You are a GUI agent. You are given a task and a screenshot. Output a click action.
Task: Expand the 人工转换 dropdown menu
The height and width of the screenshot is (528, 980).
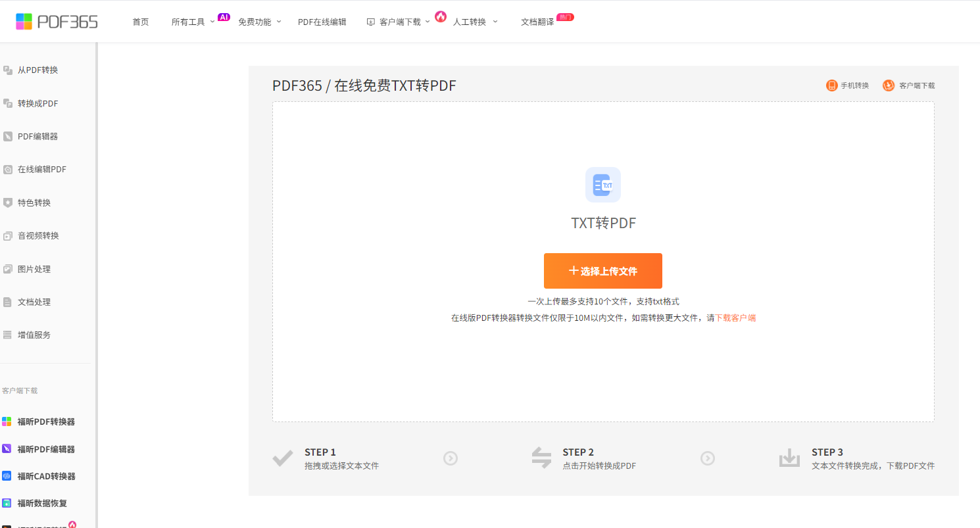(475, 22)
